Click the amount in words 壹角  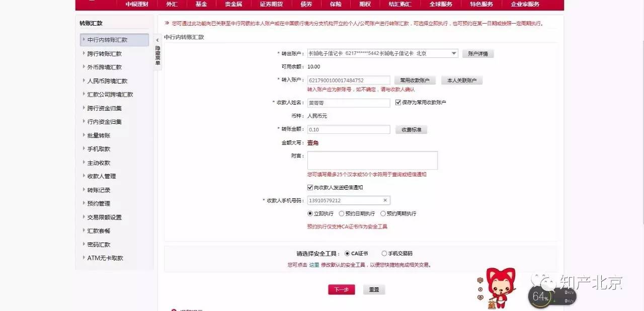click(313, 143)
